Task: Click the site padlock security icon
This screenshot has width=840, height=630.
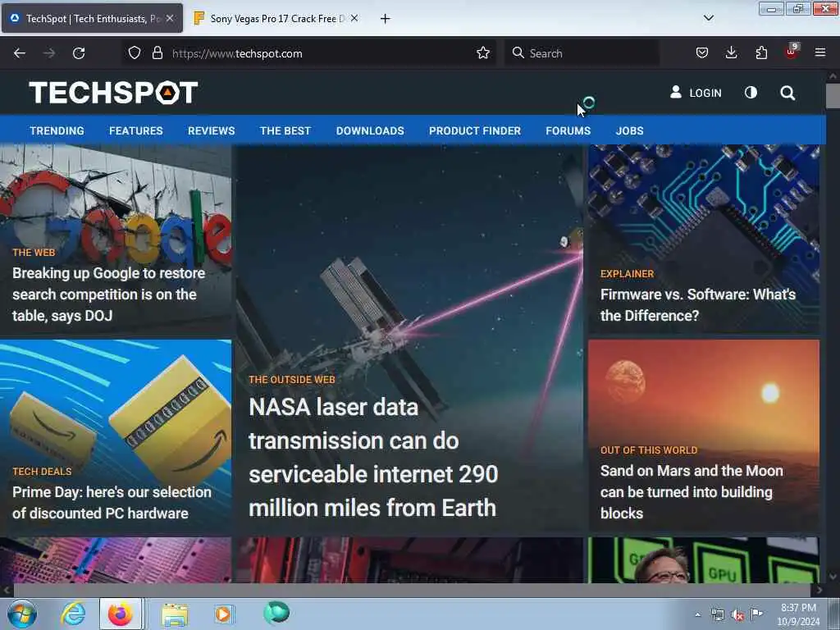Action: click(157, 52)
